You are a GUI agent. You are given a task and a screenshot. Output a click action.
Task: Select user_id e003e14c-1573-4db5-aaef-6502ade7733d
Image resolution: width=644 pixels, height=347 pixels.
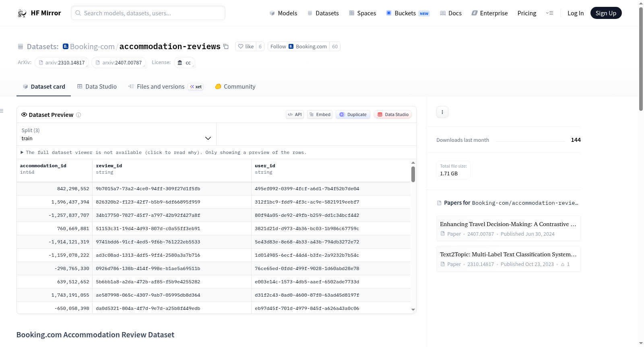click(x=331, y=282)
